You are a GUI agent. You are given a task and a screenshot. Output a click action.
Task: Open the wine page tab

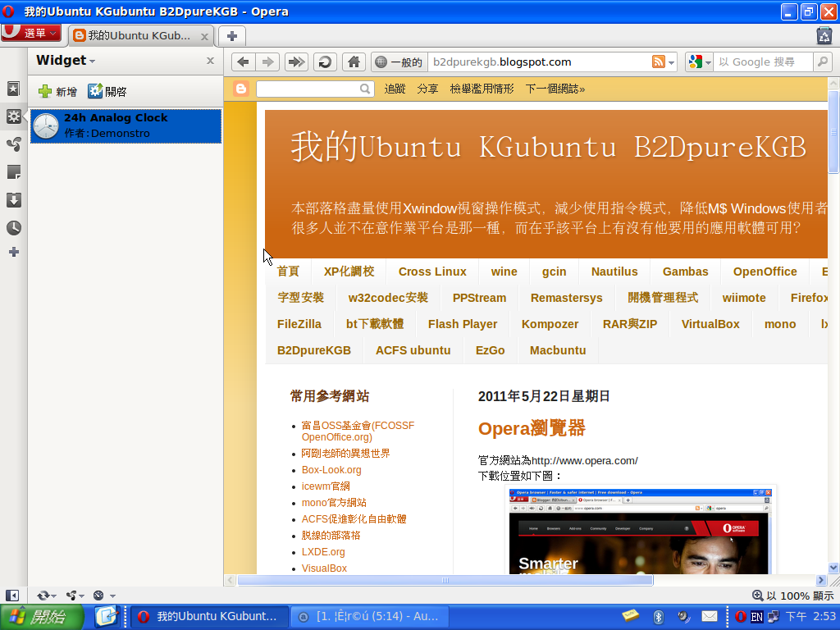click(504, 272)
